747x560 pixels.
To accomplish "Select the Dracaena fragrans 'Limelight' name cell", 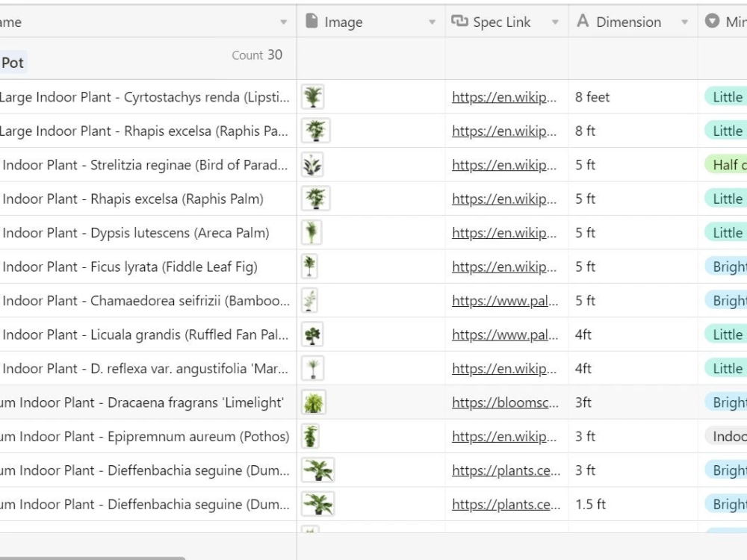I will [x=148, y=402].
